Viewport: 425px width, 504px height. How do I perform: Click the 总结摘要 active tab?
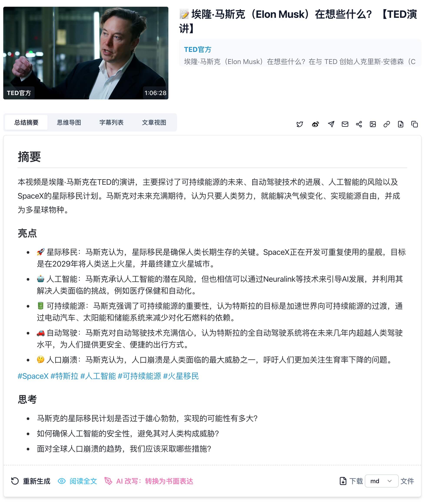click(26, 123)
